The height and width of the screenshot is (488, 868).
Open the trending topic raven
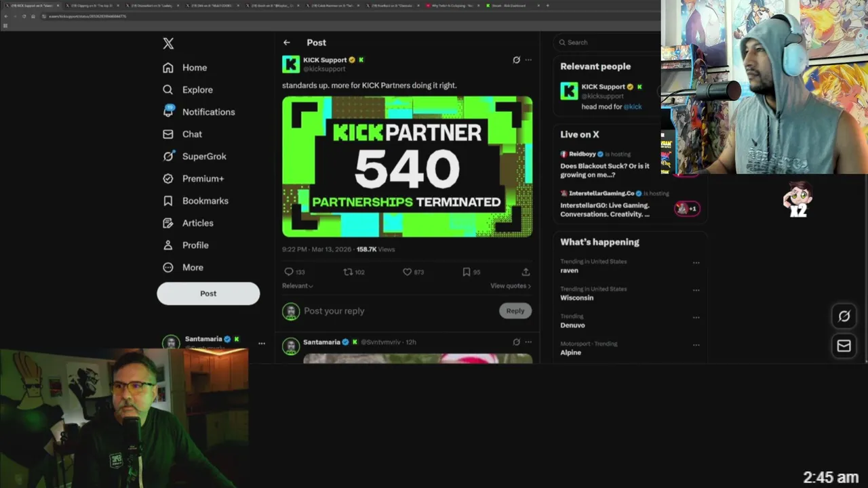569,270
